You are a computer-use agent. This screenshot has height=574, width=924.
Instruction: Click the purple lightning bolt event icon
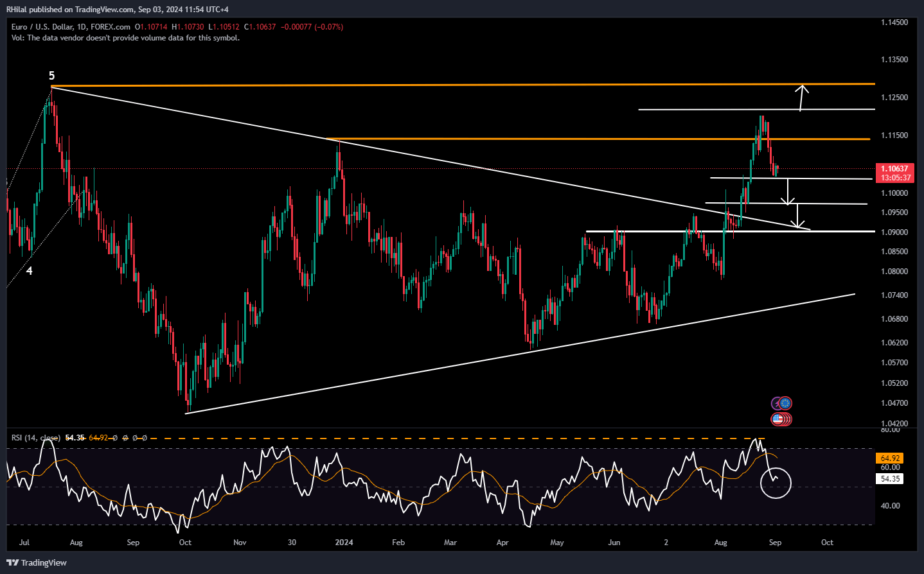pos(776,403)
